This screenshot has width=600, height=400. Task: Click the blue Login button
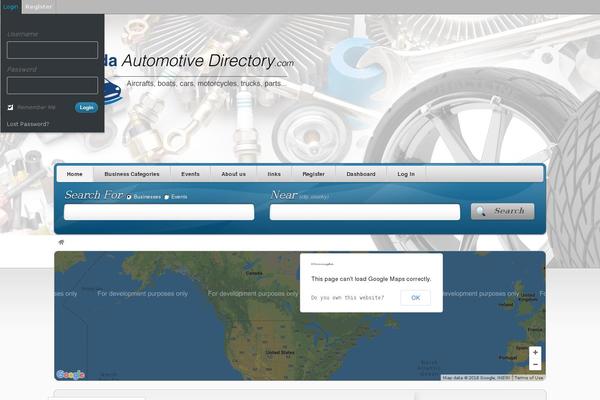coord(86,108)
